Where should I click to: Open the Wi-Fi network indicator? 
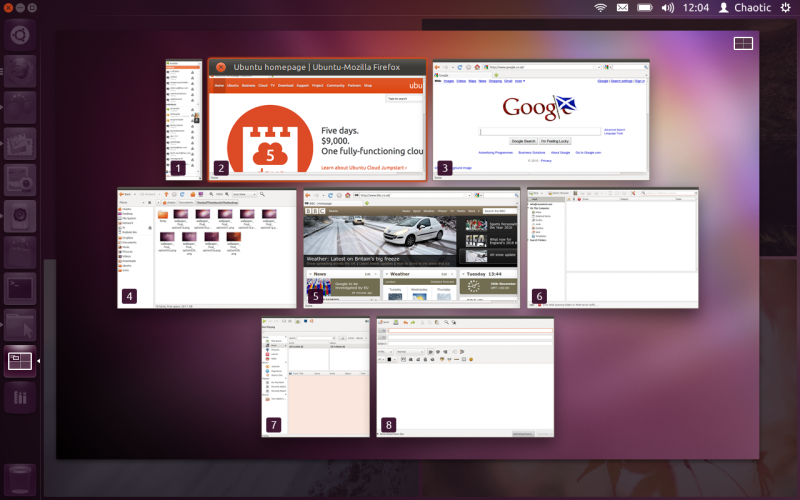[x=600, y=8]
